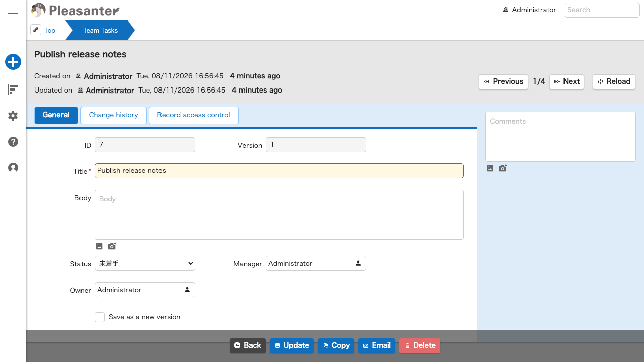Click into the Body text area

(279, 215)
